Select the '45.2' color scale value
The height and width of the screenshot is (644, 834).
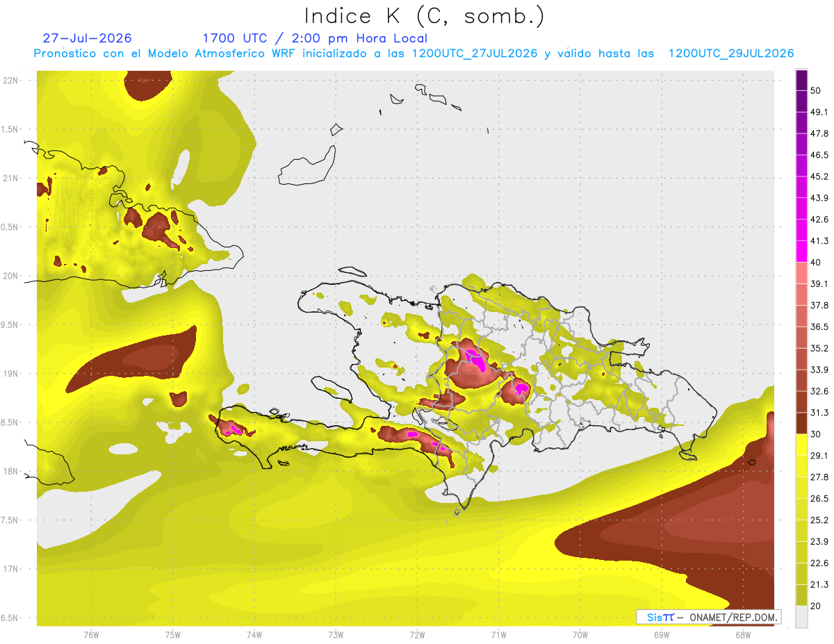[x=819, y=176]
